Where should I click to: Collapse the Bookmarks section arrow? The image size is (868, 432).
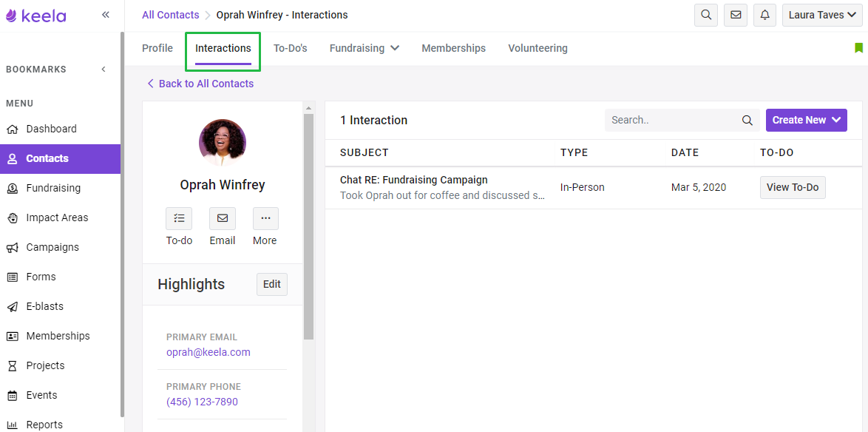[x=104, y=70]
